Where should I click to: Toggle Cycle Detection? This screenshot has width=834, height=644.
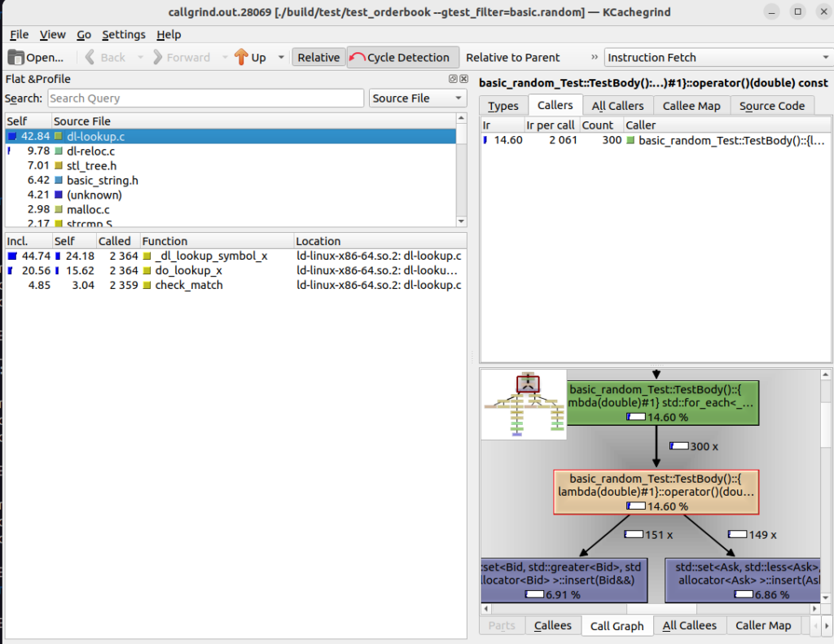[x=402, y=58]
